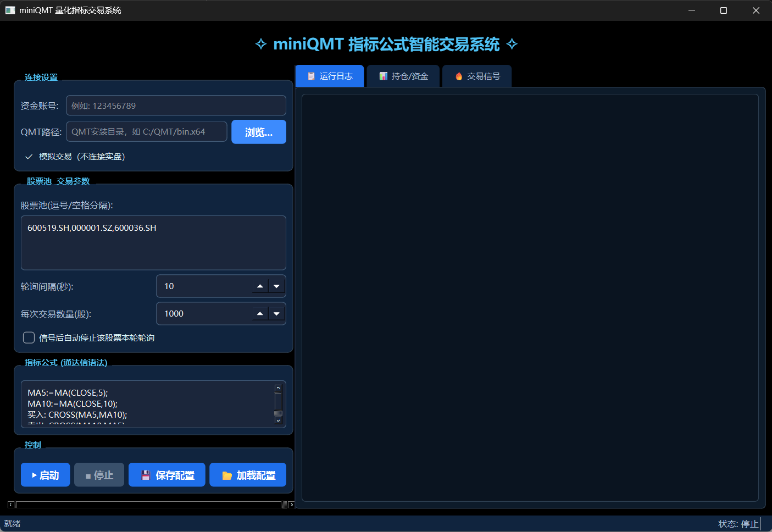Click the 股票池(逗号/空格分隔) label
Screen dimensions: 772x532
tap(66, 206)
